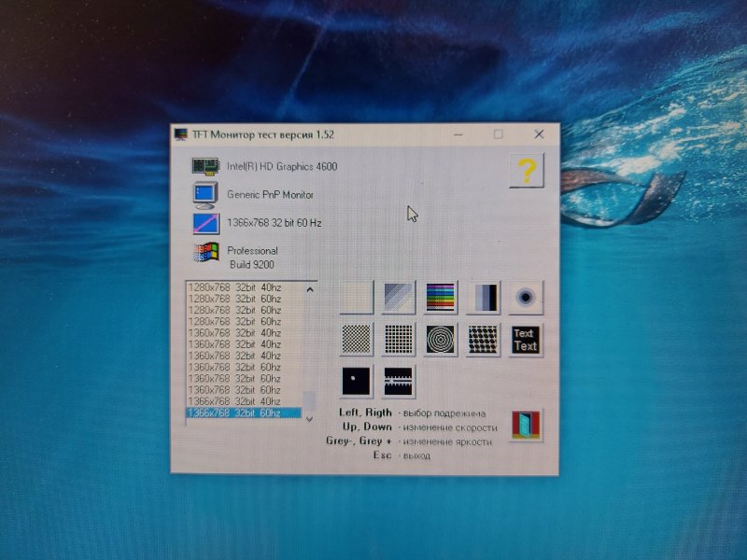Start the square grid dots test

click(x=399, y=339)
